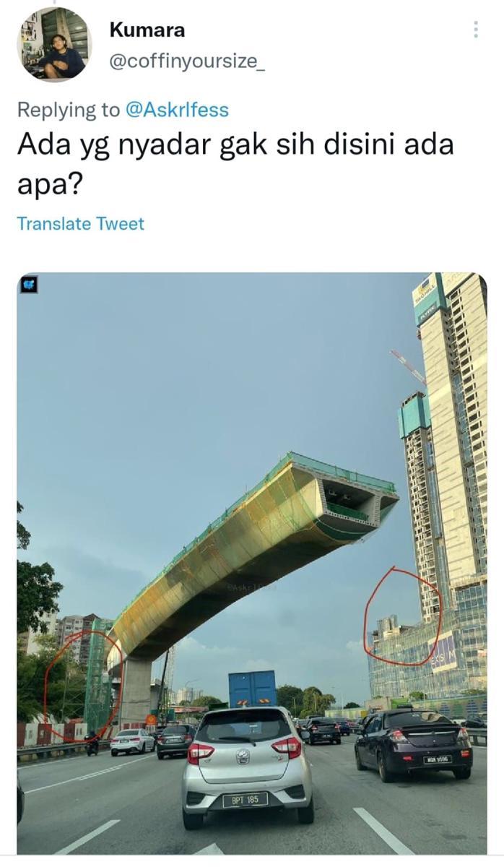Click the red circle beside the glass building
The width and height of the screenshot is (504, 867).
tap(401, 615)
